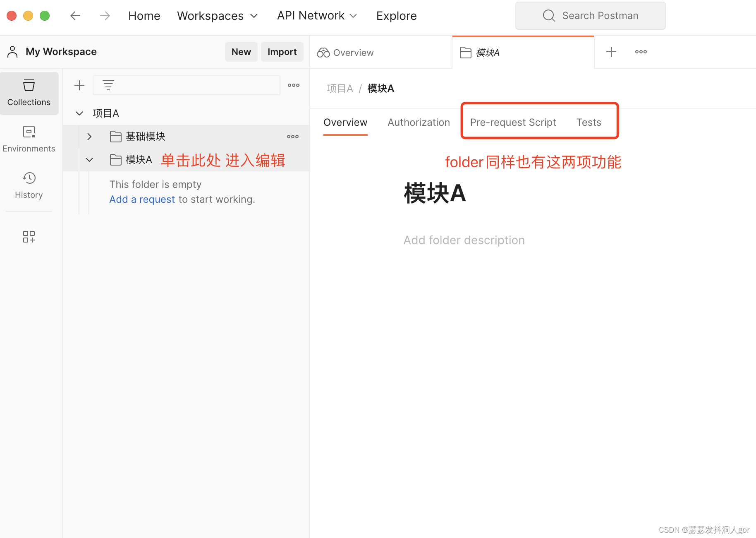This screenshot has width=756, height=538.
Task: Click the Import button
Action: click(282, 52)
